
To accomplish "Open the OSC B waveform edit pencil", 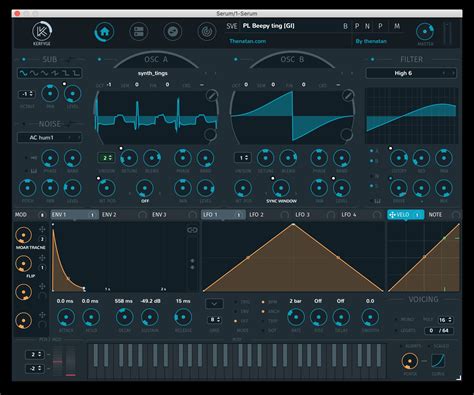I will [x=348, y=96].
